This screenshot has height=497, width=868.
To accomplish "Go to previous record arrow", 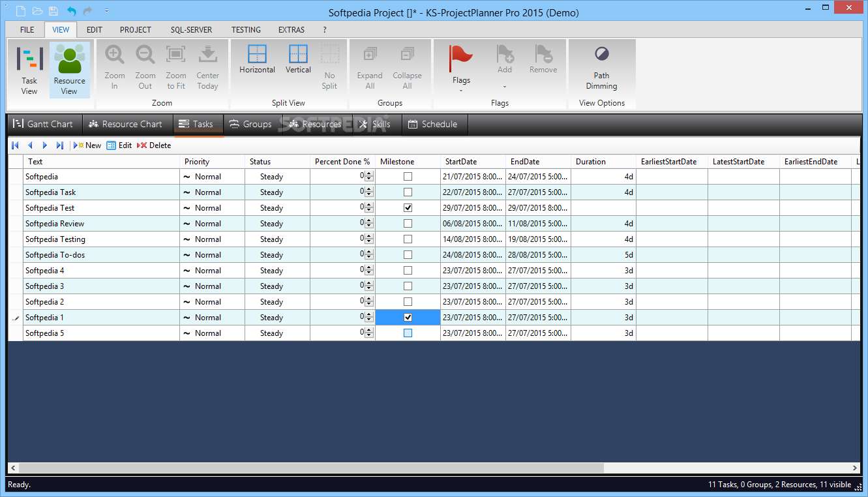I will (x=30, y=145).
